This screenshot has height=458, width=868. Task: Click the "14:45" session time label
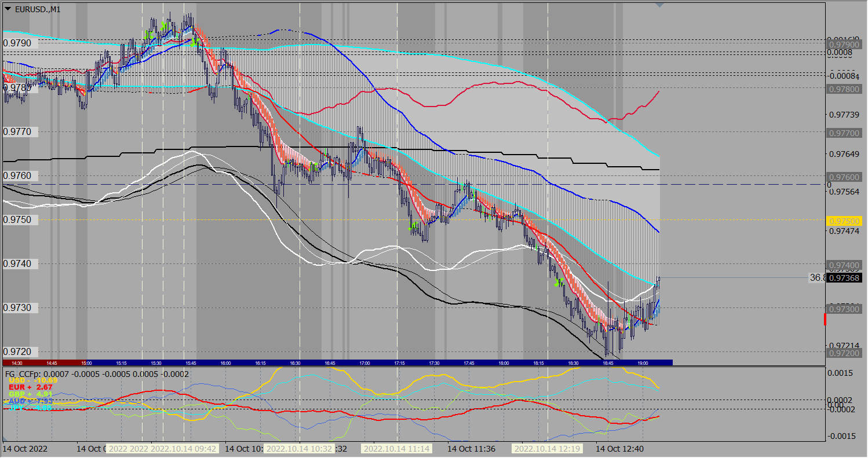52,363
